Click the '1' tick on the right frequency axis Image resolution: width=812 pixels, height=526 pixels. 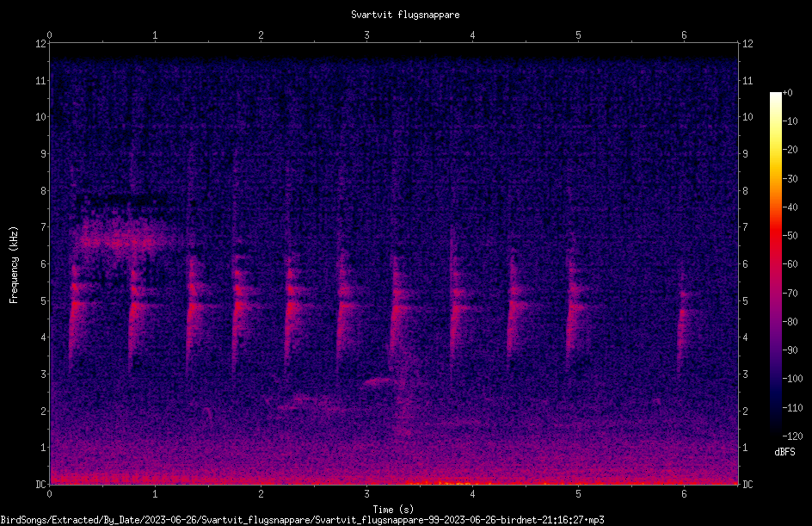click(745, 448)
